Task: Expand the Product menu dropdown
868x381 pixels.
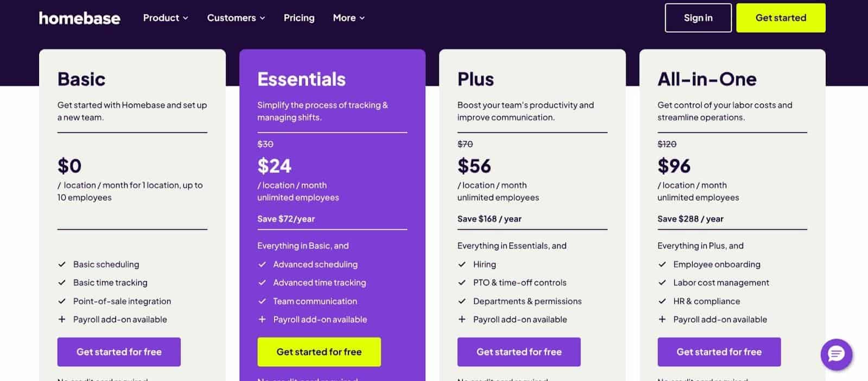Action: point(165,18)
